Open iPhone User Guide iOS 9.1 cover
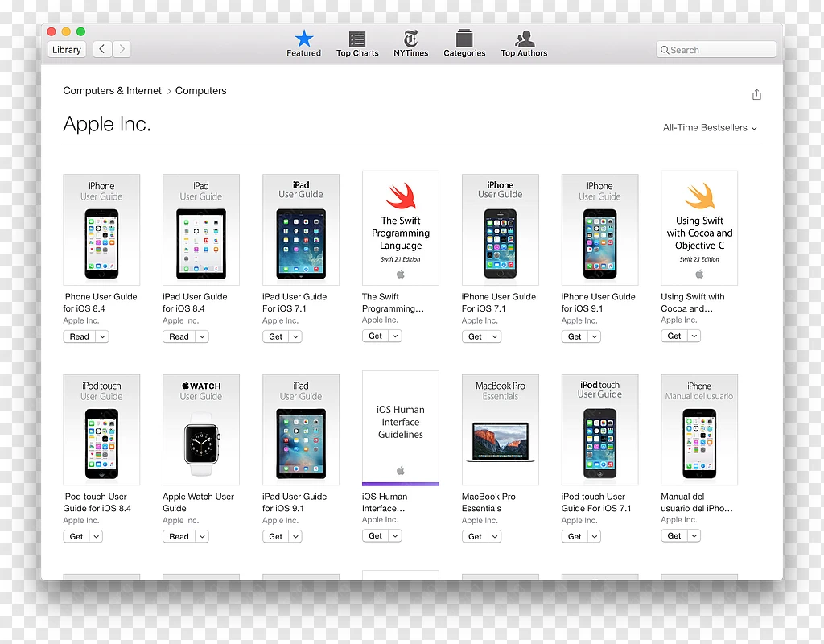This screenshot has height=644, width=824. click(x=599, y=229)
